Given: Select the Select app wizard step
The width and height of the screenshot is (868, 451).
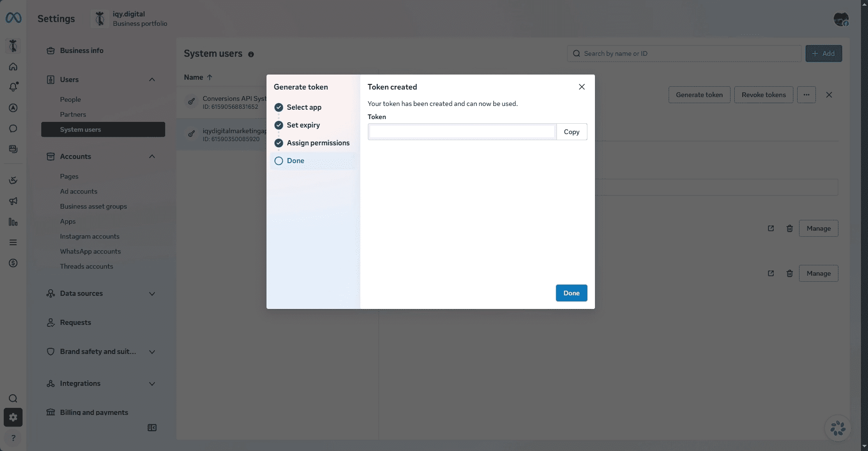Looking at the screenshot, I should (313, 107).
